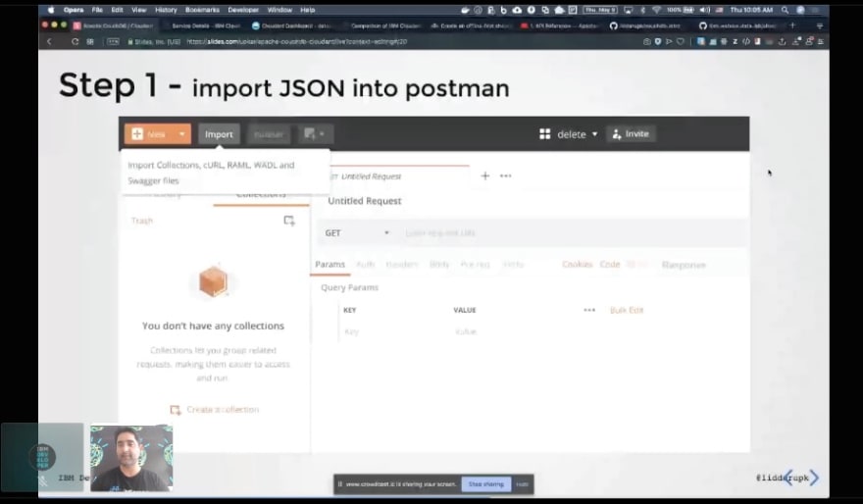Click the Hide button on sharing bar
Image resolution: width=863 pixels, height=504 pixels.
522,484
